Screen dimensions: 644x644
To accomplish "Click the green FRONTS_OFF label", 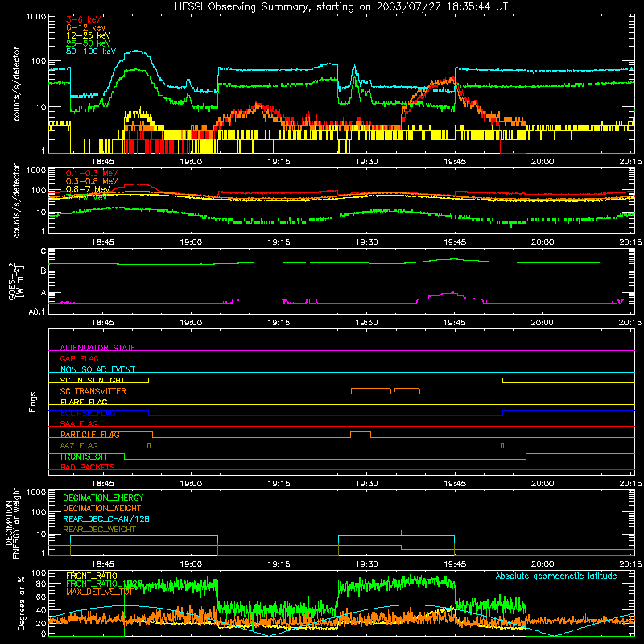I will click(x=85, y=456).
